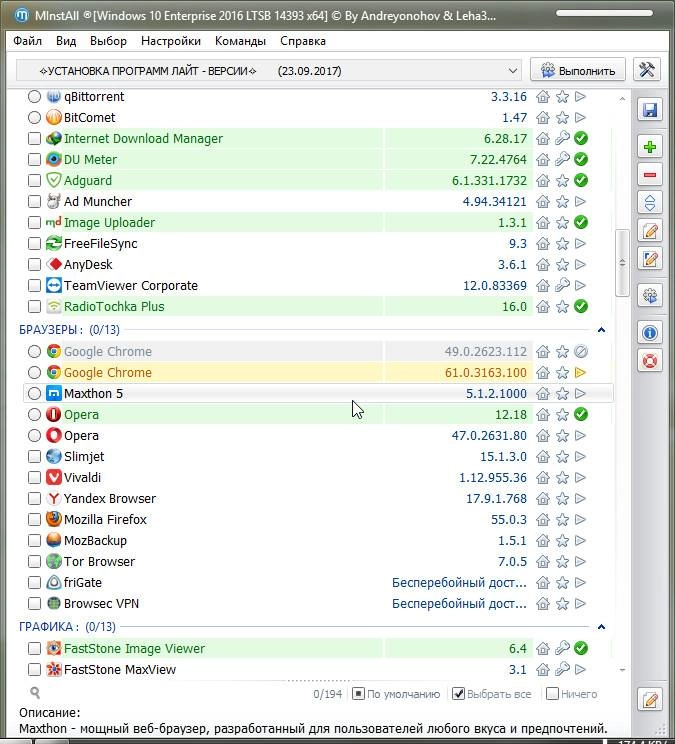Click the FastStone MaxView entry
Image resolution: width=675 pixels, height=744 pixels.
point(120,670)
